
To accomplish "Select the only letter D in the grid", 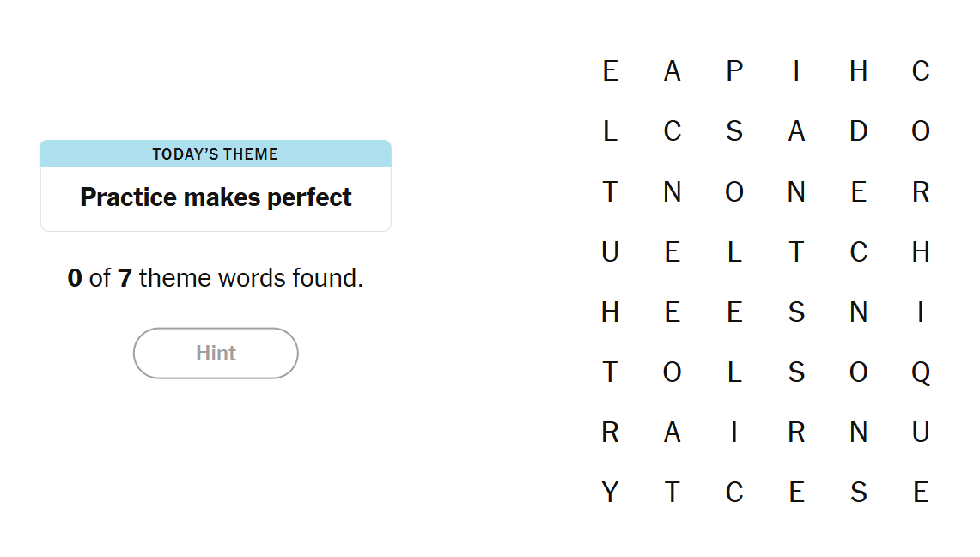I will pyautogui.click(x=858, y=131).
